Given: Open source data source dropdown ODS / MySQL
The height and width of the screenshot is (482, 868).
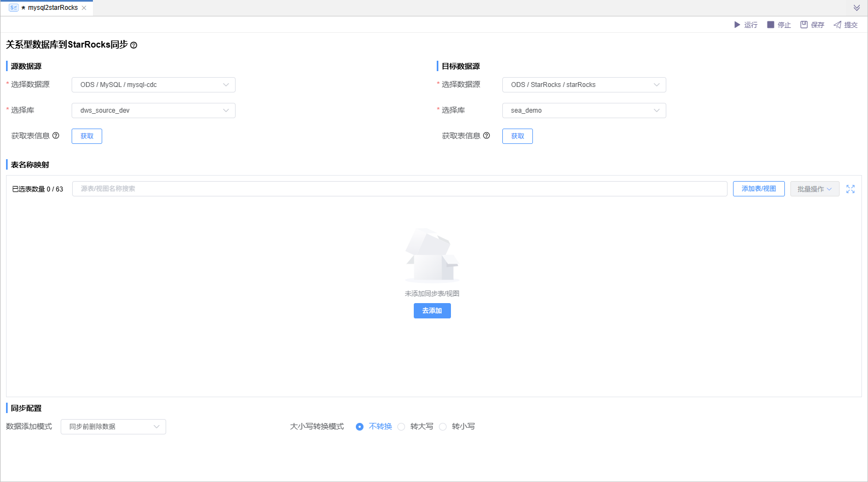Looking at the screenshot, I should (154, 85).
